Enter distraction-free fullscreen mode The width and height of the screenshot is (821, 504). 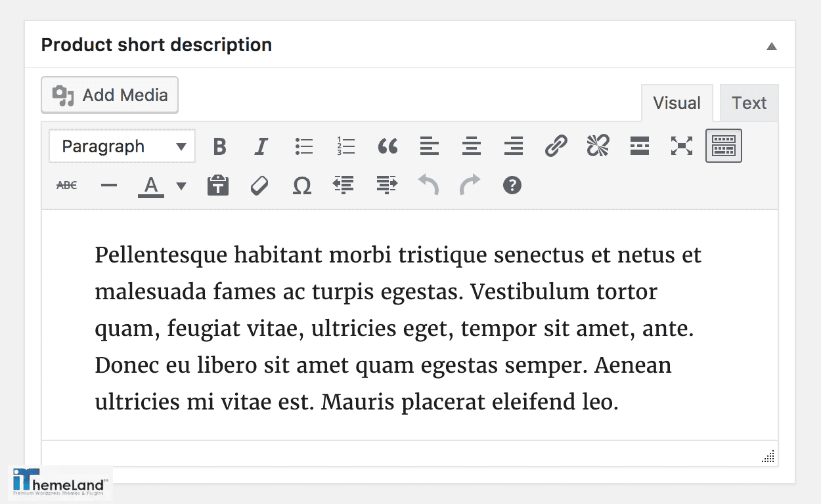click(x=682, y=146)
